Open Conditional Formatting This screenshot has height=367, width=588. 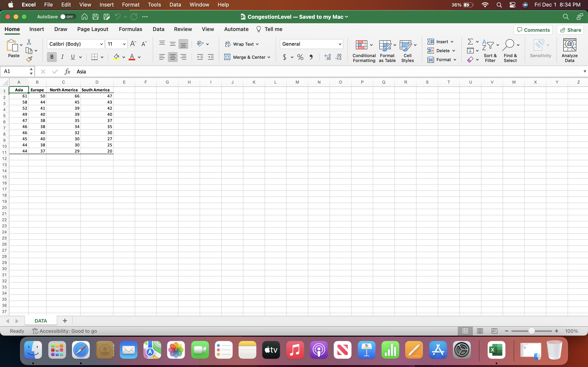tap(364, 51)
